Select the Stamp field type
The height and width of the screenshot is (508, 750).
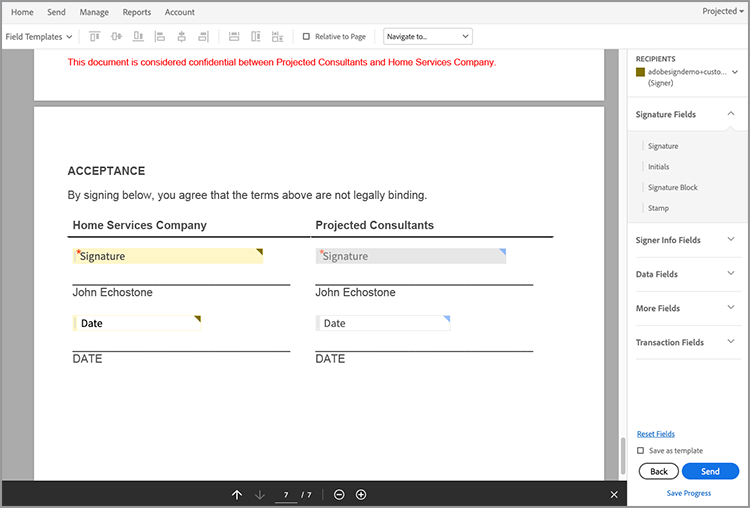coord(658,208)
